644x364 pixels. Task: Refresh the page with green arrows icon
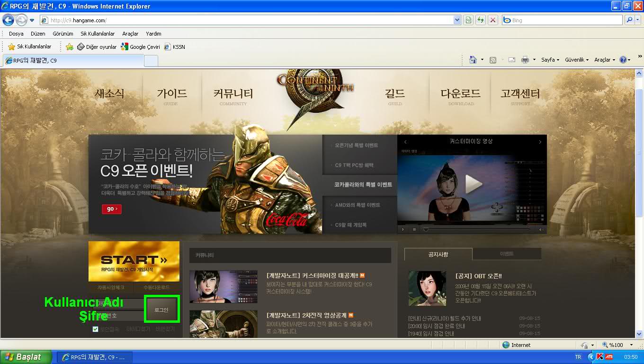coord(481,20)
